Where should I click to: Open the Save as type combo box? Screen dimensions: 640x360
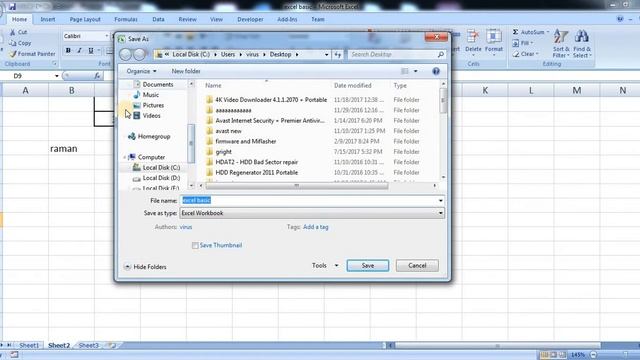pos(312,213)
